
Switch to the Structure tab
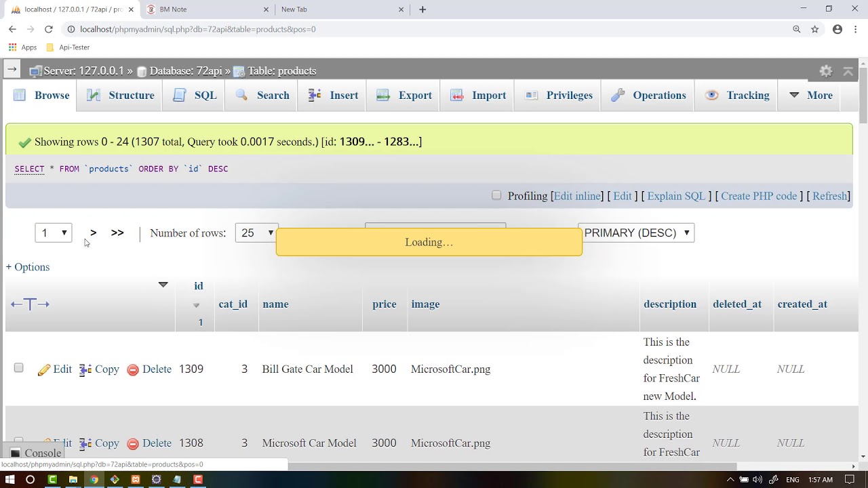tap(121, 96)
